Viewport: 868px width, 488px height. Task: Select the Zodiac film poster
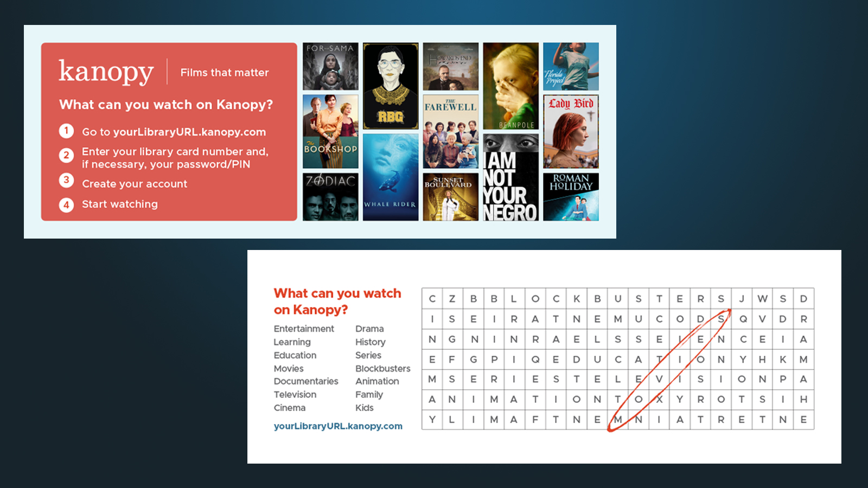[330, 197]
